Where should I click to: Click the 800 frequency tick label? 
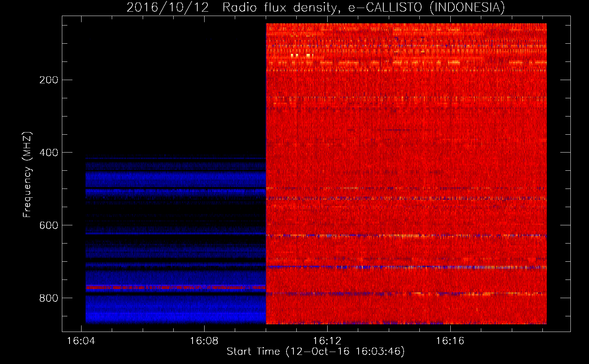[49, 298]
